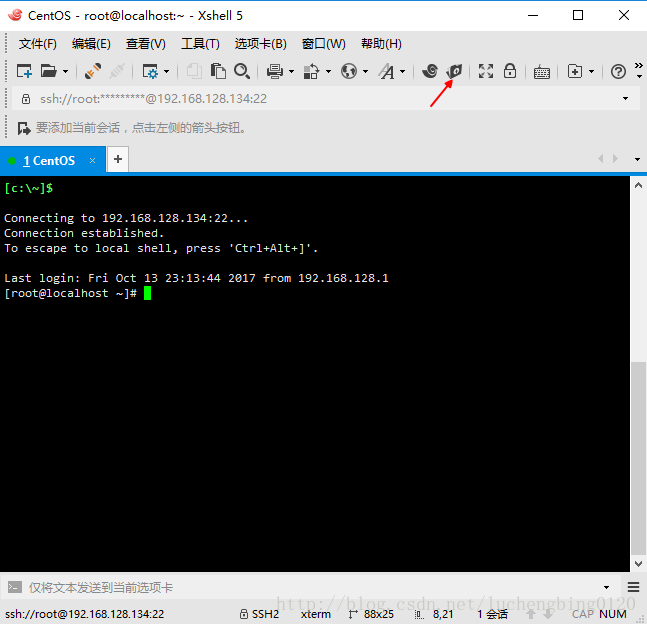
Task: Click the Open session folder icon
Action: pos(49,71)
